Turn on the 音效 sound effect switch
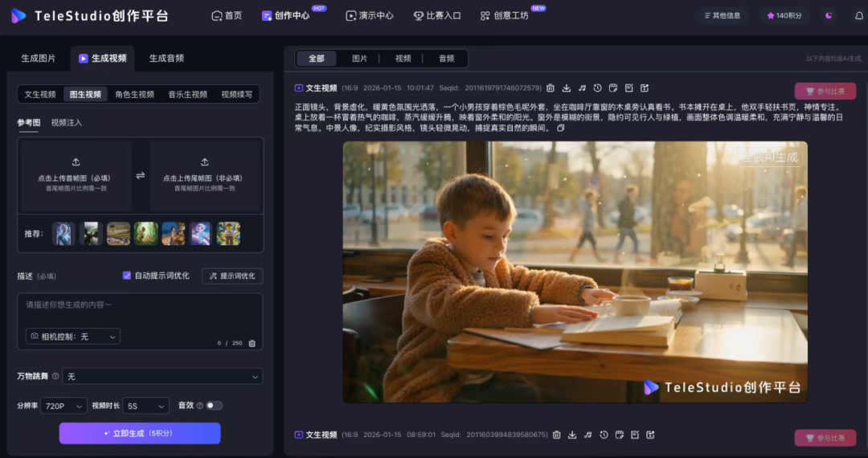This screenshot has width=868, height=458. (x=215, y=406)
